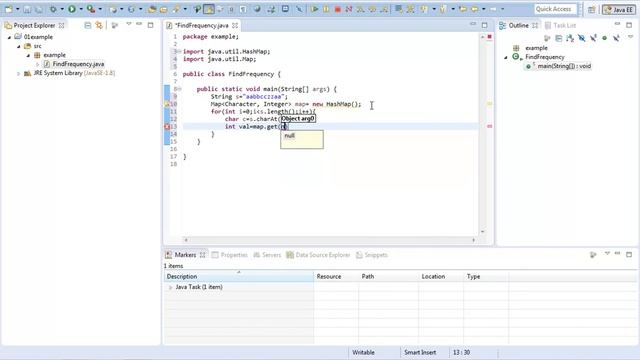640x360 pixels.
Task: Collapse the 01example project node
Action: tap(9, 37)
